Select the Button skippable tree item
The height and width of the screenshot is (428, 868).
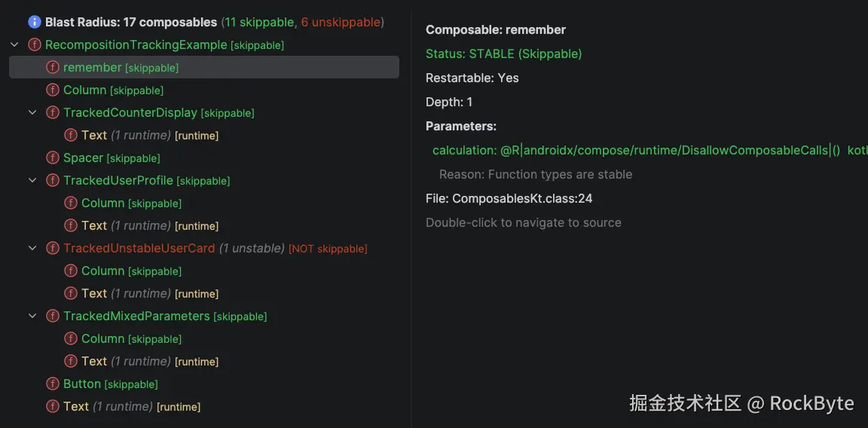pos(82,384)
